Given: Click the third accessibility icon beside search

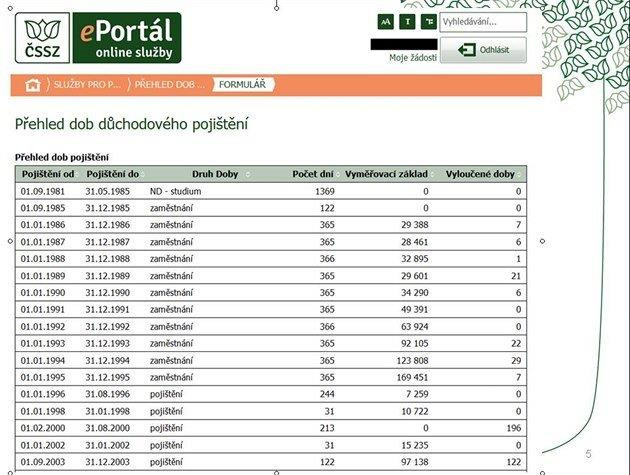Looking at the screenshot, I should click(x=428, y=22).
